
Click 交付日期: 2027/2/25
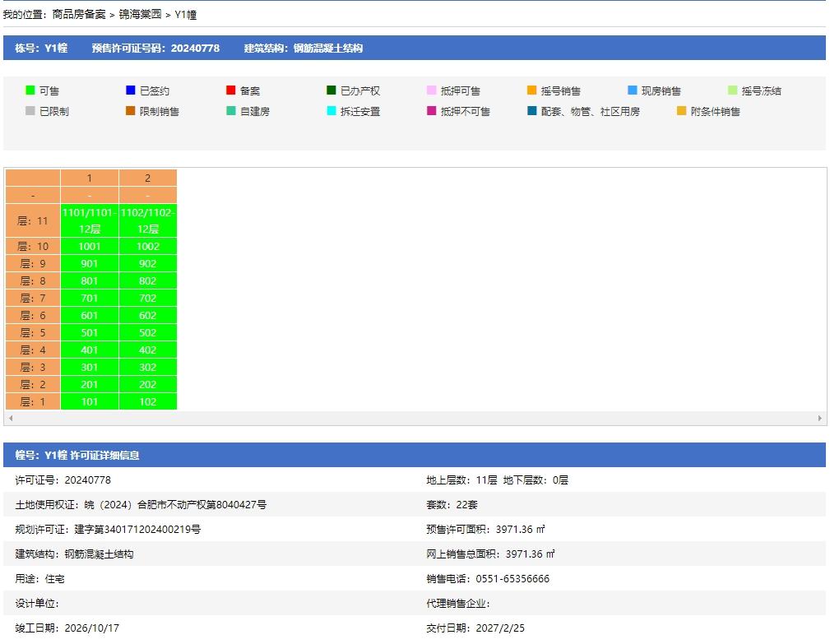[475, 628]
